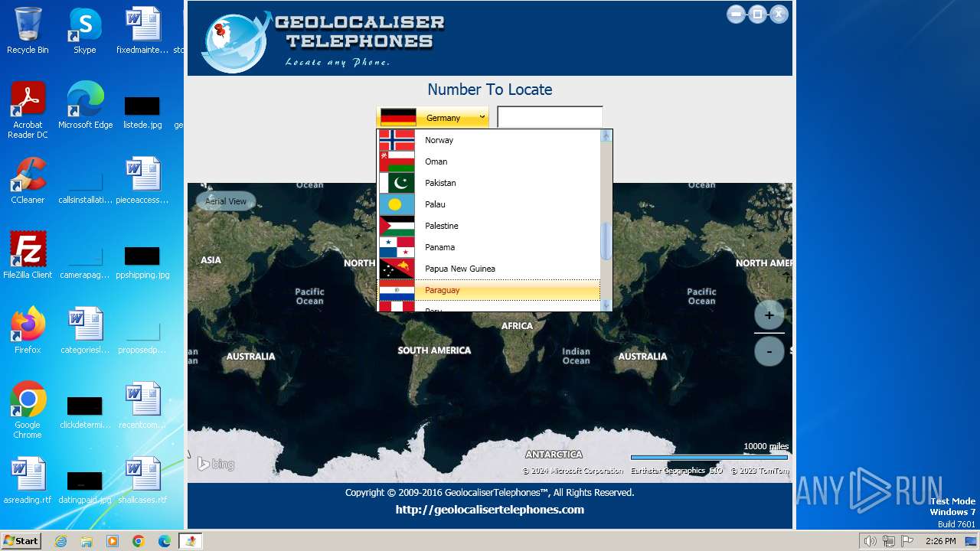Image resolution: width=980 pixels, height=551 pixels.
Task: Choose Palau in the dropdown list
Action: tap(489, 204)
